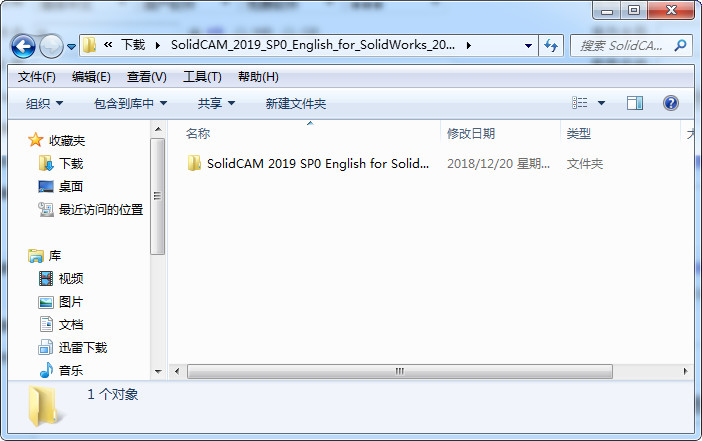Open the 组织 dropdown
Image resolution: width=702 pixels, height=441 pixels.
(x=44, y=104)
